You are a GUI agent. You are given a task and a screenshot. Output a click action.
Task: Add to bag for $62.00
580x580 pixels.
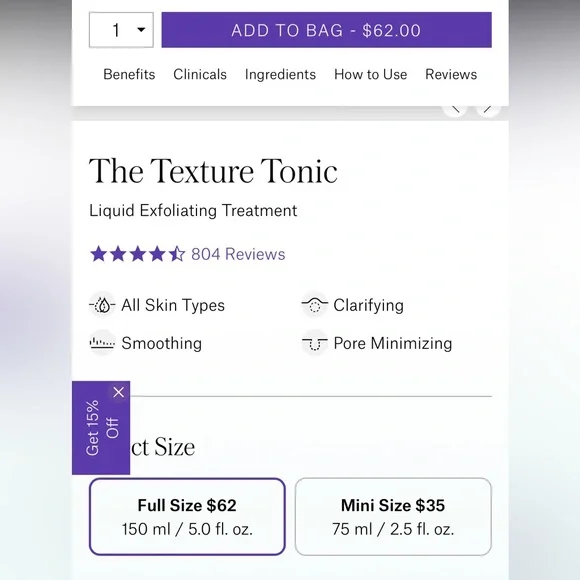[326, 30]
